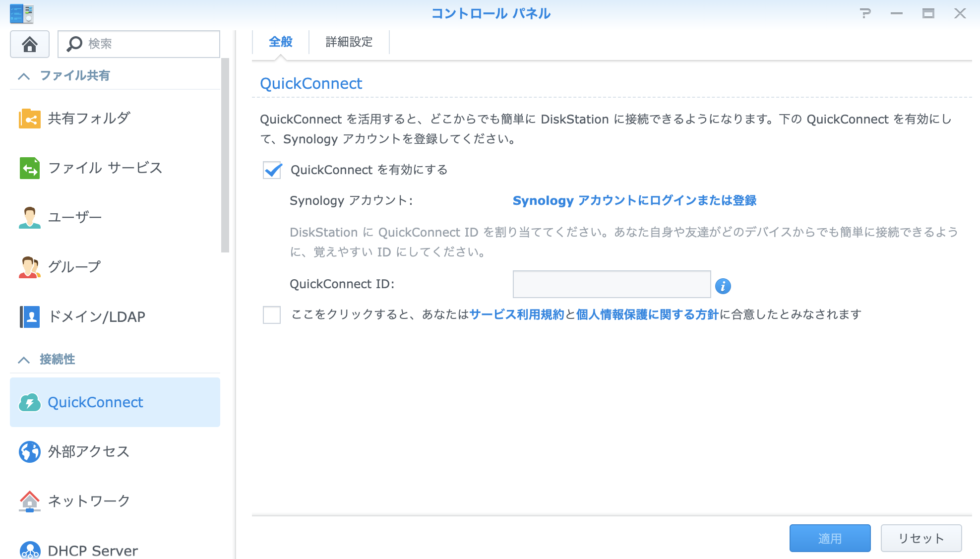
Task: Collapse the ファイル共有 section
Action: coord(24,76)
